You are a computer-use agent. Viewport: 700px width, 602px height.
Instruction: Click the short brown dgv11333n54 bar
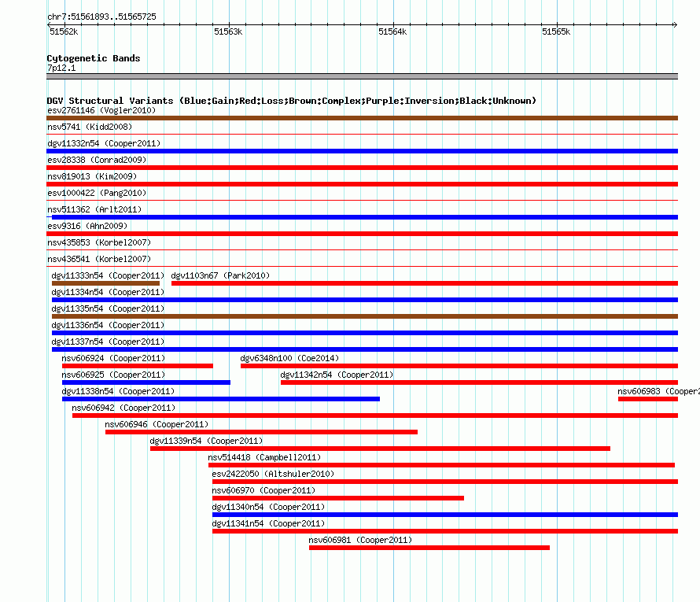[106, 283]
